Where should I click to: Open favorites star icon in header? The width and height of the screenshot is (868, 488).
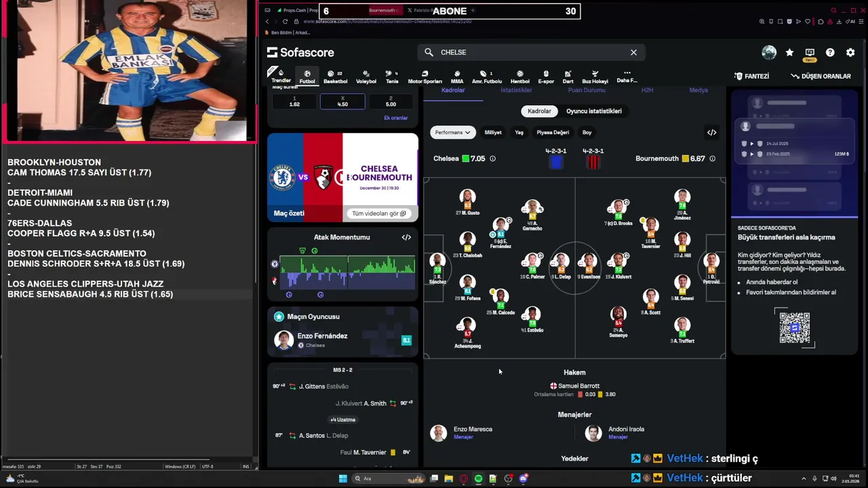click(x=789, y=52)
